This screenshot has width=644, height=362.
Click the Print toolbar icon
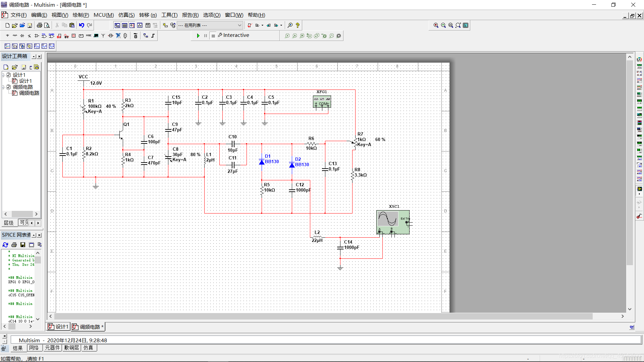(x=39, y=25)
